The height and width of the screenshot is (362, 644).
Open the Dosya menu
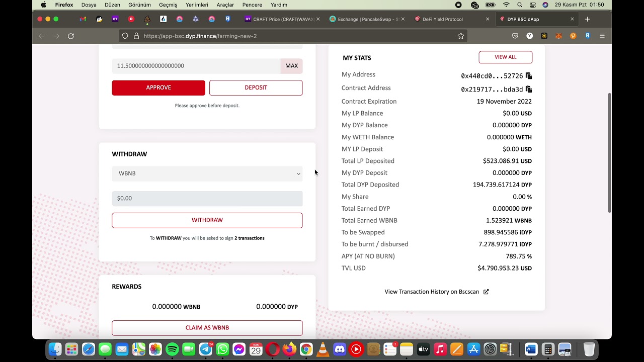click(89, 5)
